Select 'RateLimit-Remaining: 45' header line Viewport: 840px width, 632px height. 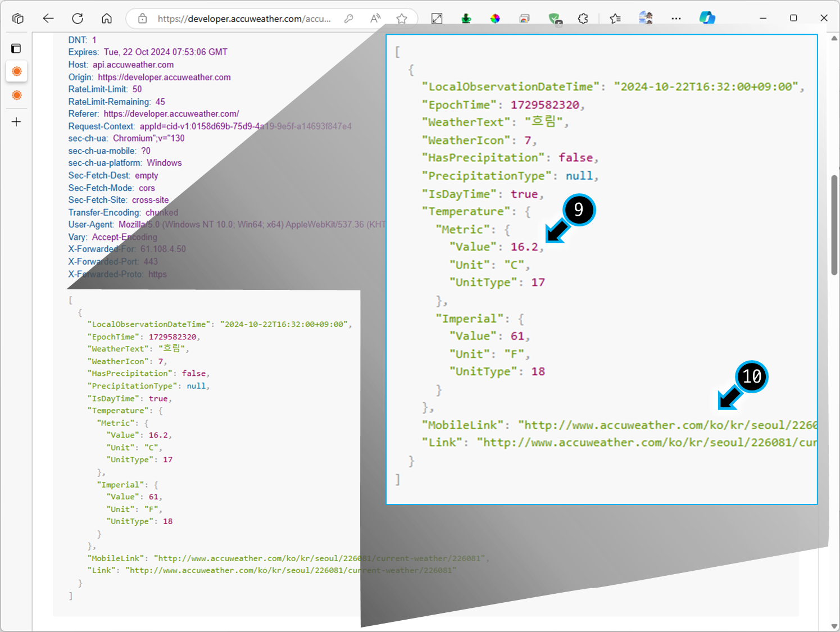point(117,102)
